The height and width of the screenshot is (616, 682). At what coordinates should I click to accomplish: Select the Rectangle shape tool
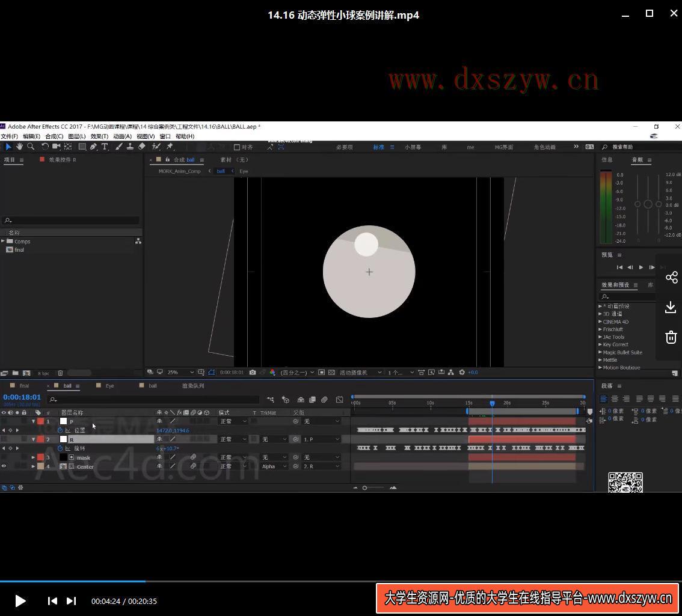(x=82, y=147)
